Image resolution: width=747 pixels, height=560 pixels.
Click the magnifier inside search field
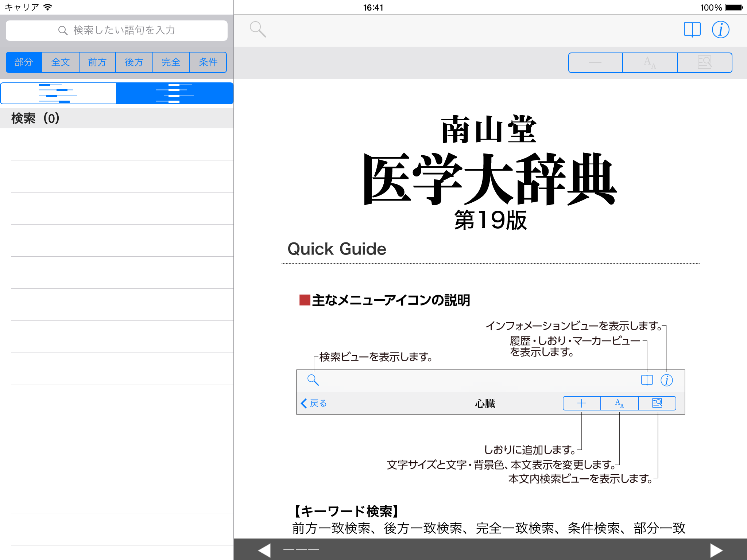[x=63, y=31]
